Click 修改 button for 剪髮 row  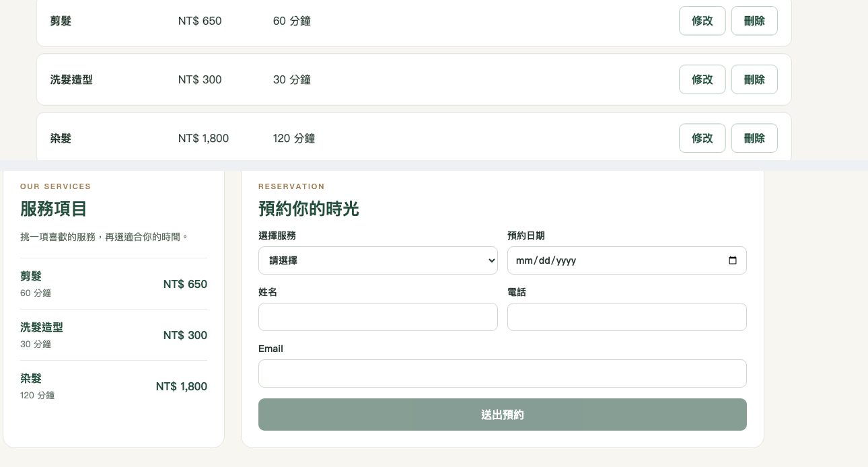click(702, 21)
